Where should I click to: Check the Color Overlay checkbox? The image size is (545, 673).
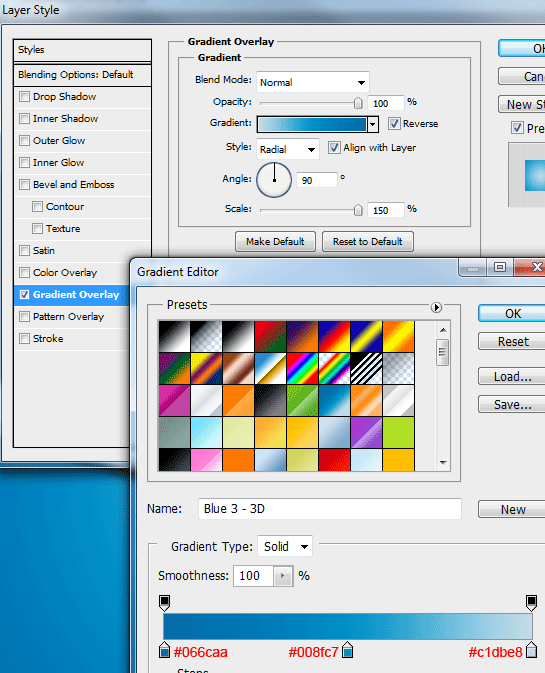tap(24, 273)
